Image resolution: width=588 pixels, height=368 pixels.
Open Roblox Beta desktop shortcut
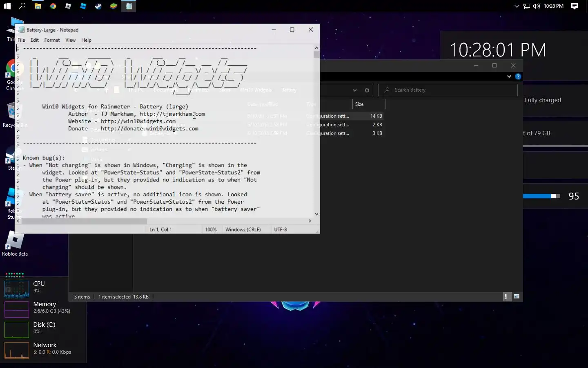pyautogui.click(x=15, y=244)
